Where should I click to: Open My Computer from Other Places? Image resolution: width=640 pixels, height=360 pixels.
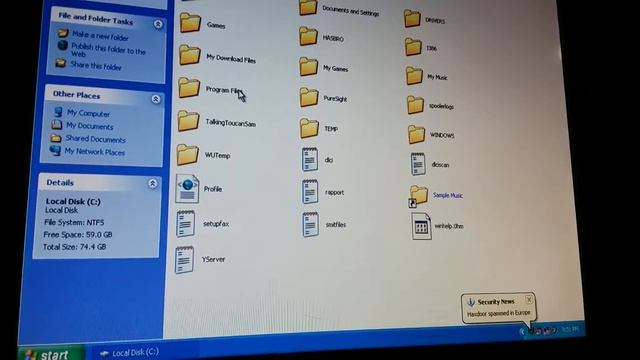(x=88, y=113)
